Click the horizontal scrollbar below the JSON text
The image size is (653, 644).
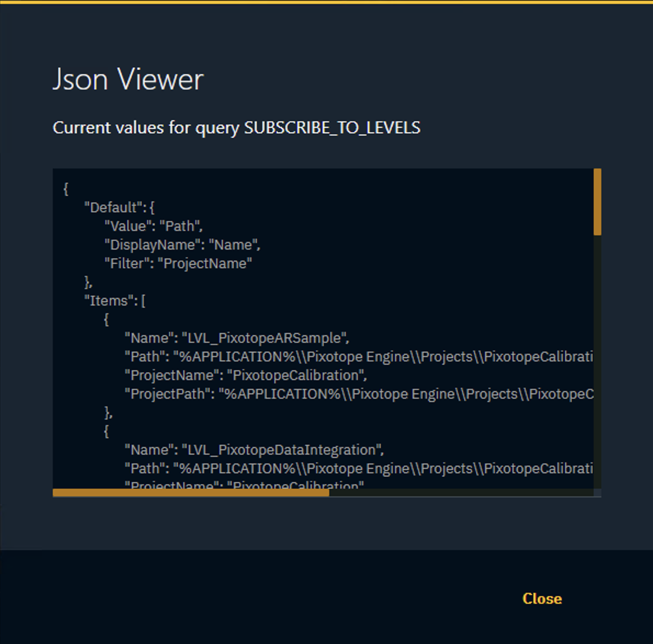coord(190,492)
